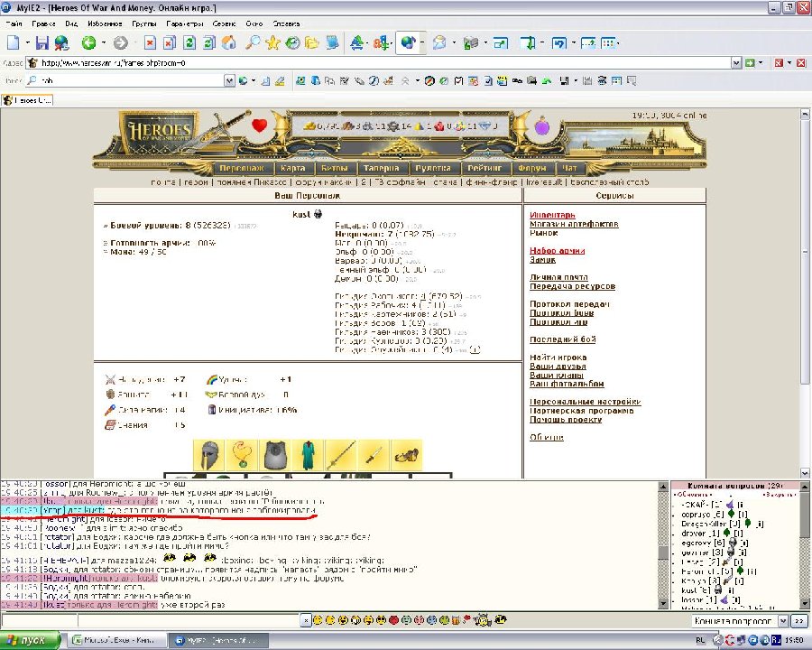Click the purple mana potion icon
The width and height of the screenshot is (812, 650).
pyautogui.click(x=541, y=126)
